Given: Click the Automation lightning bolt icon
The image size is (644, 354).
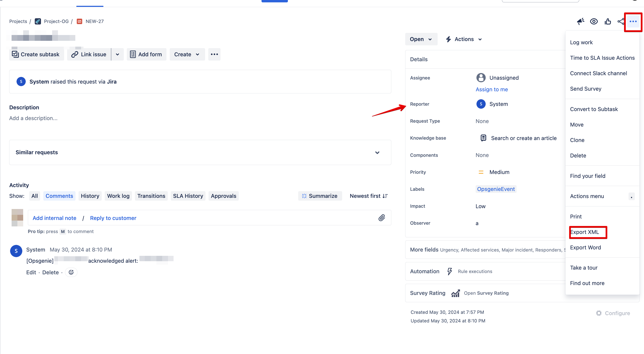Looking at the screenshot, I should (449, 271).
